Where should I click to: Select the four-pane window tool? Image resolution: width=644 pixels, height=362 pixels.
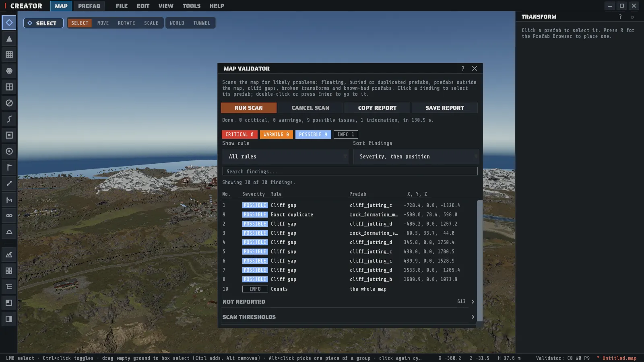click(9, 87)
